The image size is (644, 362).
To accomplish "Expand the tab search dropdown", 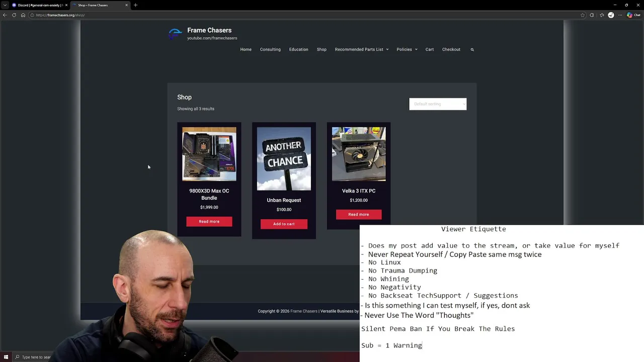I will [x=5, y=5].
